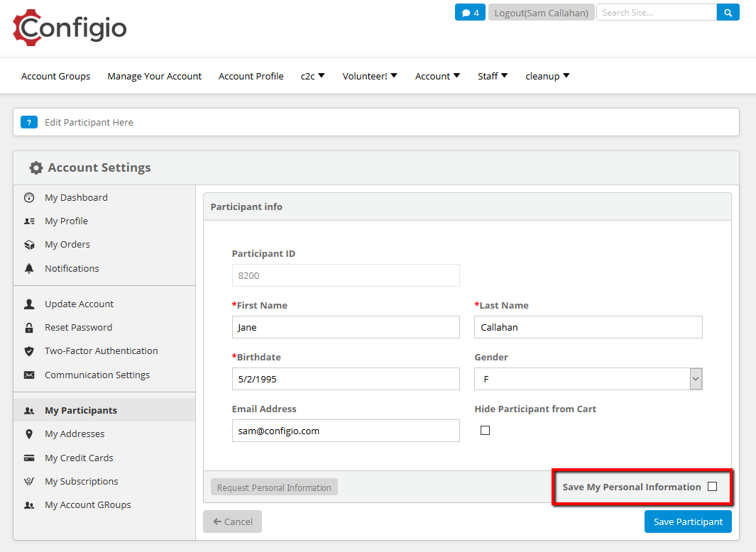
Task: Click the Participant info panel heading
Action: pyautogui.click(x=246, y=206)
